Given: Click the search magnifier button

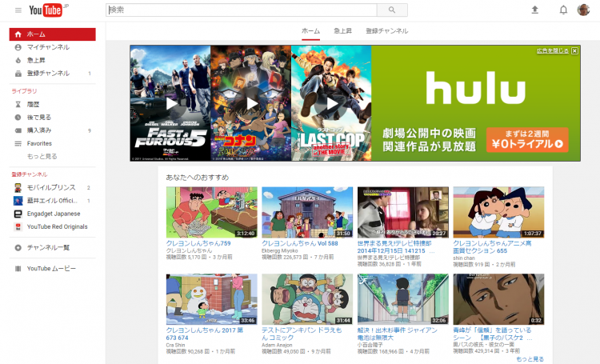Looking at the screenshot, I should [392, 10].
